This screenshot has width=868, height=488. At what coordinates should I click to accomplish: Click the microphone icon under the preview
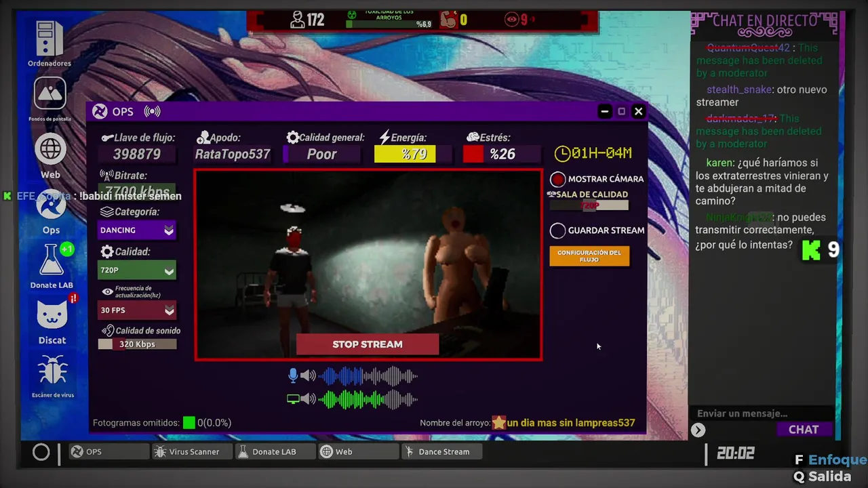(294, 375)
